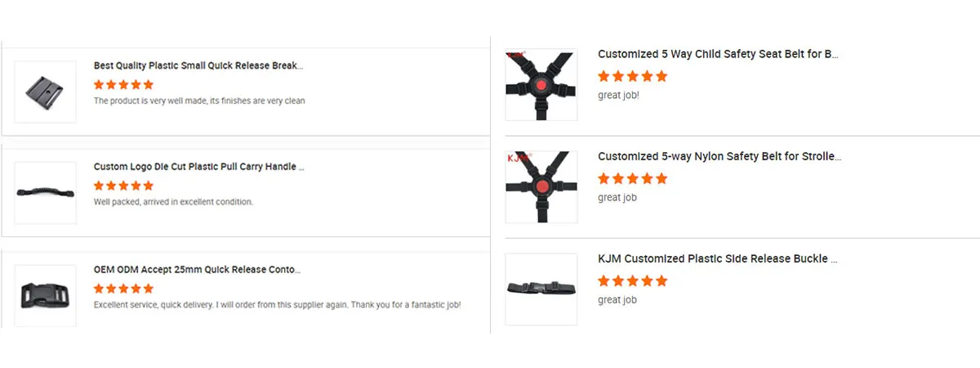Open the KJM side release buckle strap image

pyautogui.click(x=541, y=289)
